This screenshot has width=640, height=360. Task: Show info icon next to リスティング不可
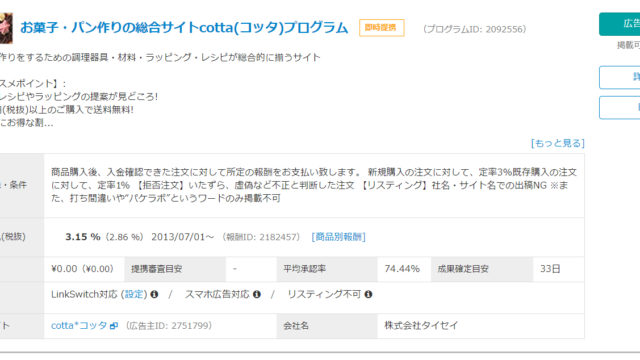point(368,294)
